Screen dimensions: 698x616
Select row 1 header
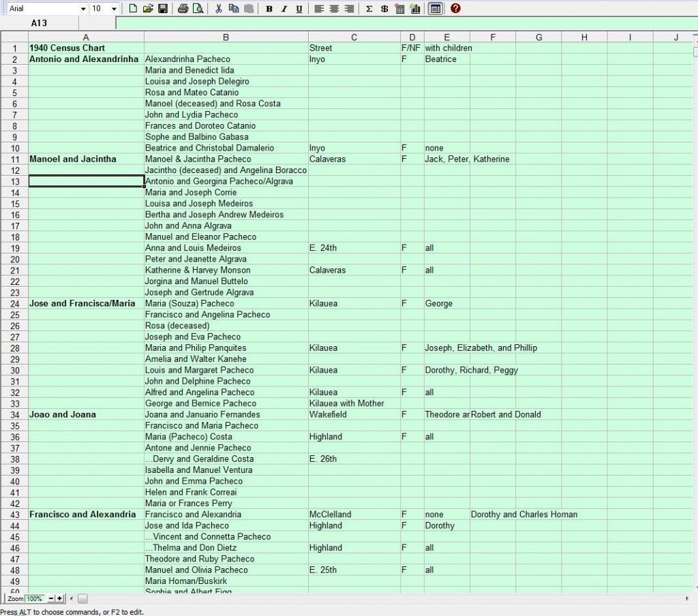[15, 48]
